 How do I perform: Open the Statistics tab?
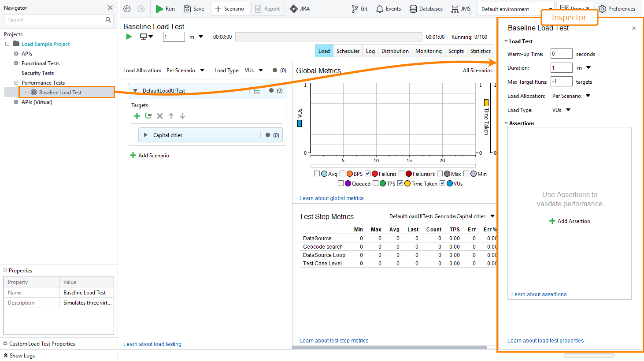click(480, 51)
